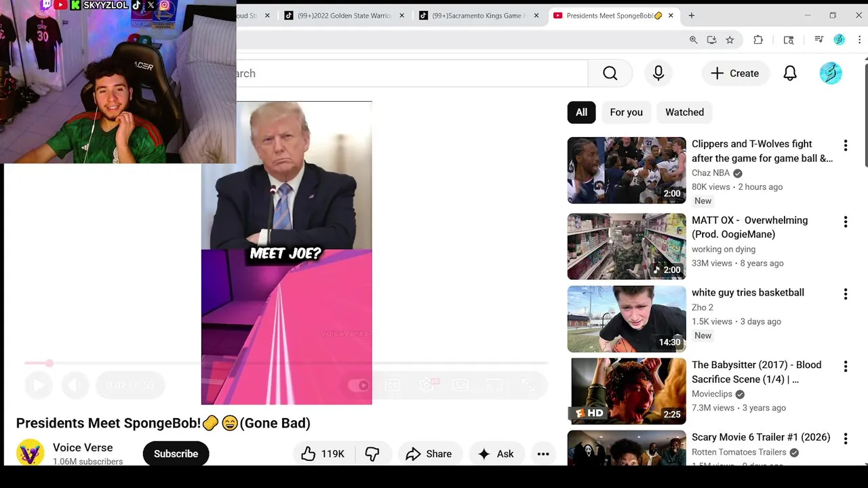Click the Create button
The image size is (868, 488).
(735, 73)
